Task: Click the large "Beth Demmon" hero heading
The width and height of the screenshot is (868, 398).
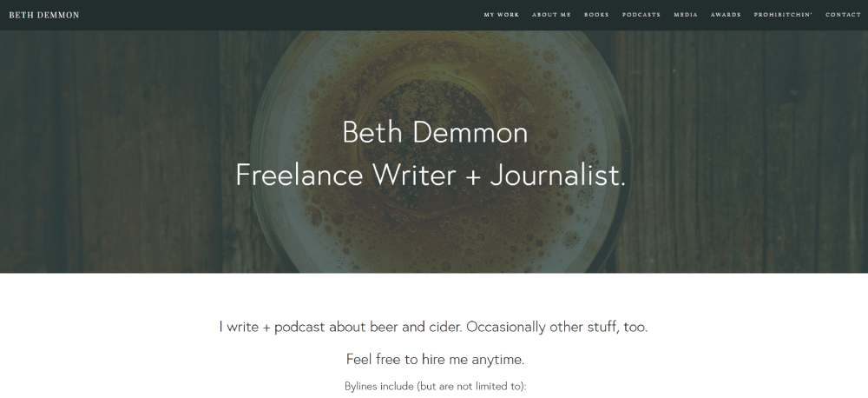Action: point(435,132)
